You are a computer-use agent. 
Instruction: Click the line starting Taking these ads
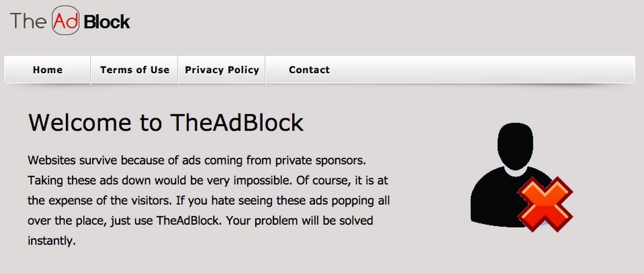[208, 180]
